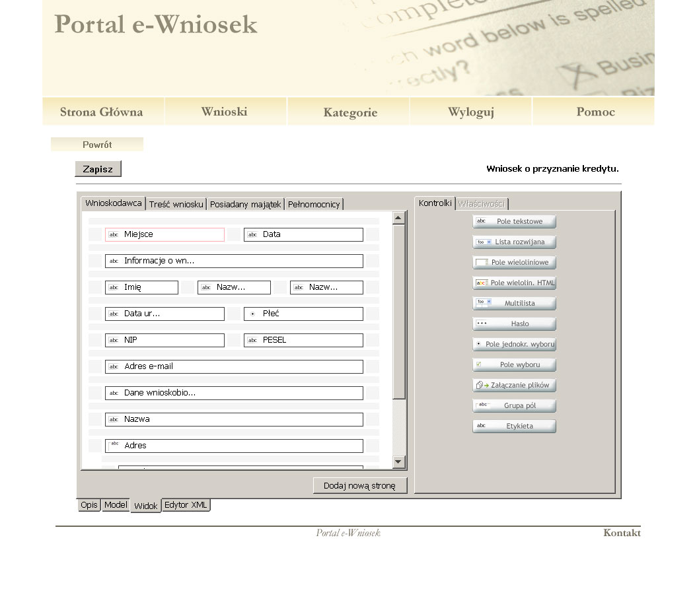Switch to the Treść wniosku tab
697x616 pixels.
tap(176, 204)
